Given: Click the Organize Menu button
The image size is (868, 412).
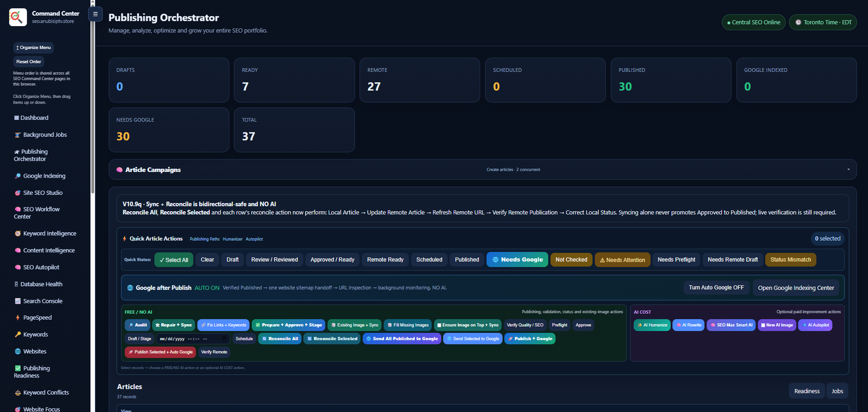Looking at the screenshot, I should [x=33, y=48].
